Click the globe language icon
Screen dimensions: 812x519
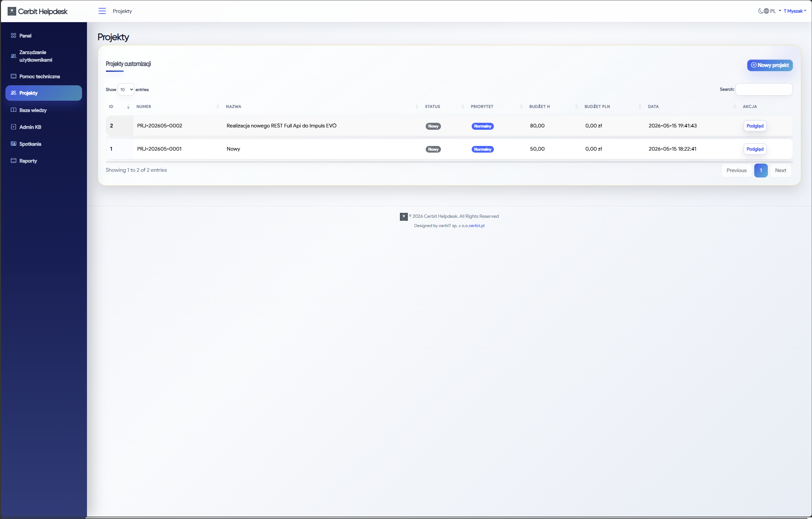coord(766,11)
